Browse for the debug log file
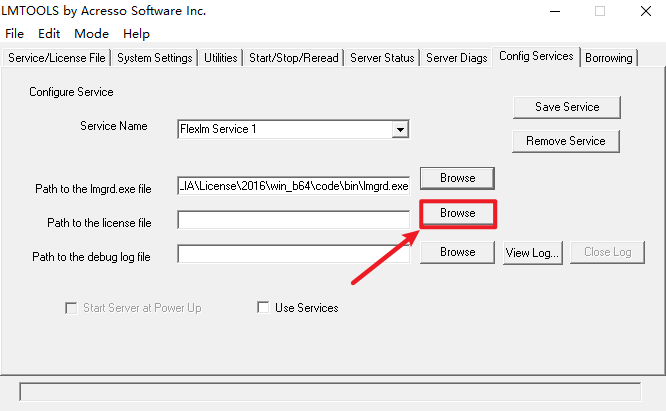The height and width of the screenshot is (411, 666). click(457, 252)
